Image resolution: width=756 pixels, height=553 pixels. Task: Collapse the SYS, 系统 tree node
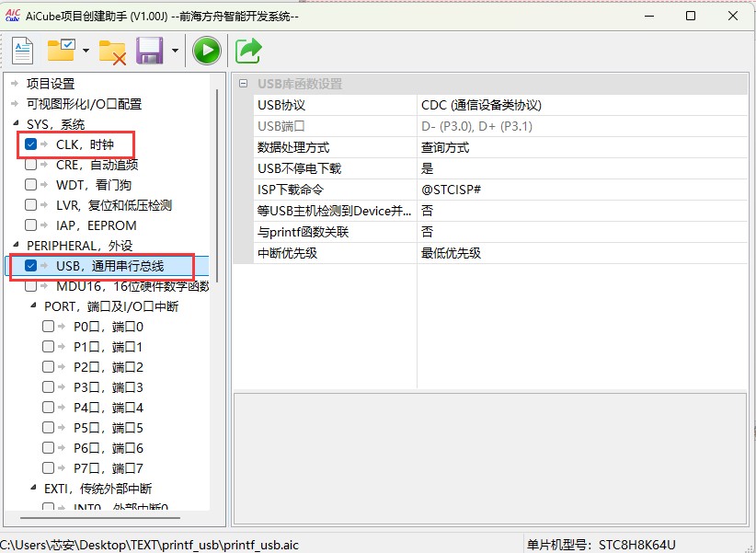click(16, 123)
